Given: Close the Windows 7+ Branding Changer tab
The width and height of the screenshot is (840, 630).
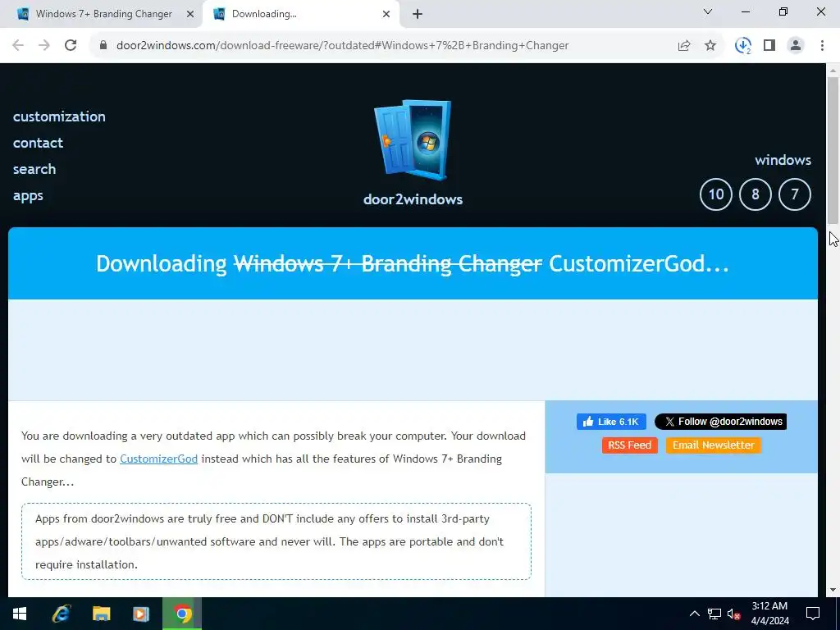Looking at the screenshot, I should [x=189, y=14].
